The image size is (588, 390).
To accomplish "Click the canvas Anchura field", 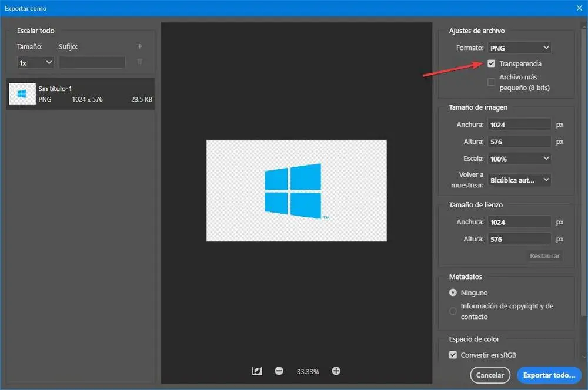I will pos(519,222).
